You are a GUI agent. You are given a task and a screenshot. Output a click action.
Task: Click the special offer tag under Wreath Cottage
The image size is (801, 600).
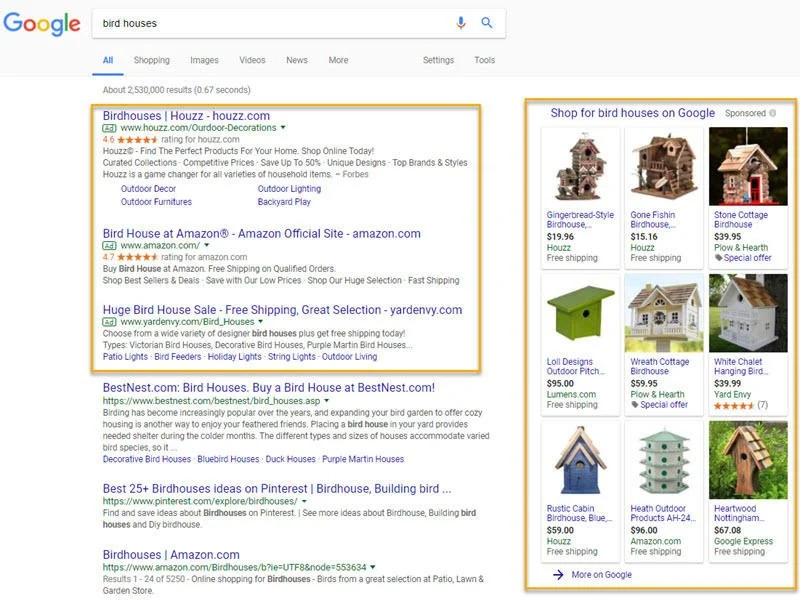tap(659, 404)
